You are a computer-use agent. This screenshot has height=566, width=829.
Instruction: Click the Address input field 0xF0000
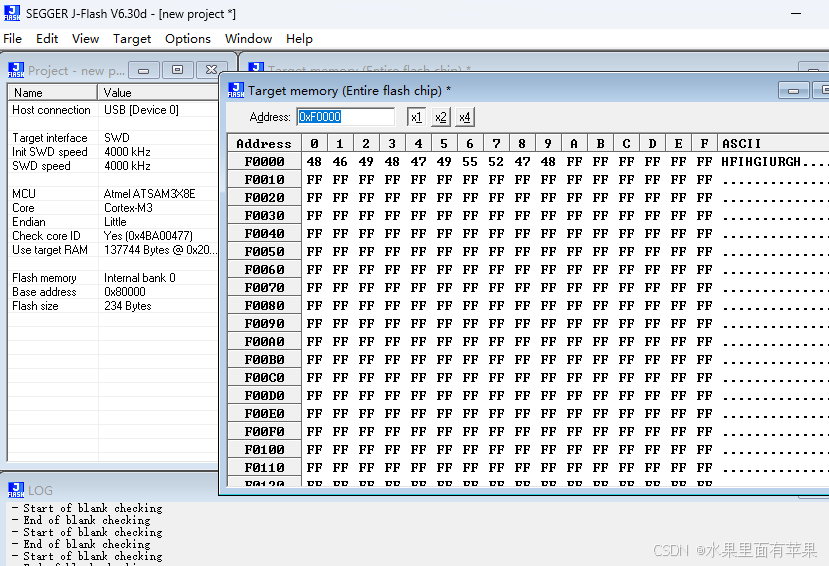pos(345,117)
